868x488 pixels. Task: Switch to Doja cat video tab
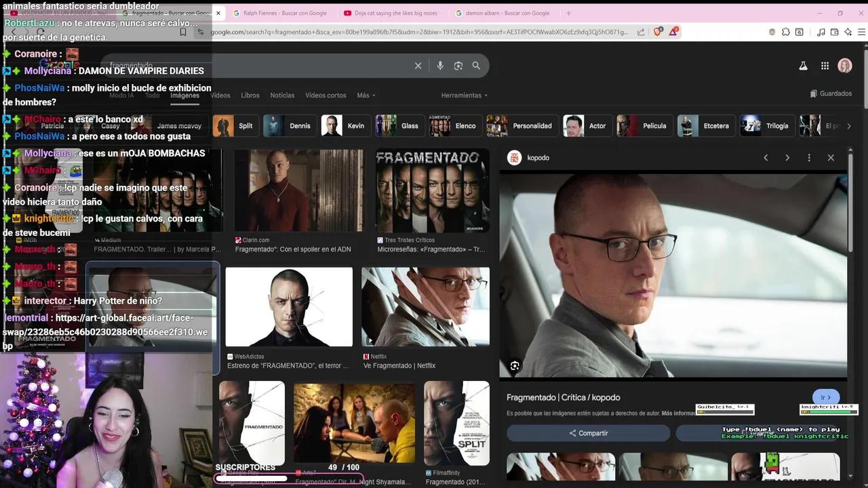(x=391, y=13)
